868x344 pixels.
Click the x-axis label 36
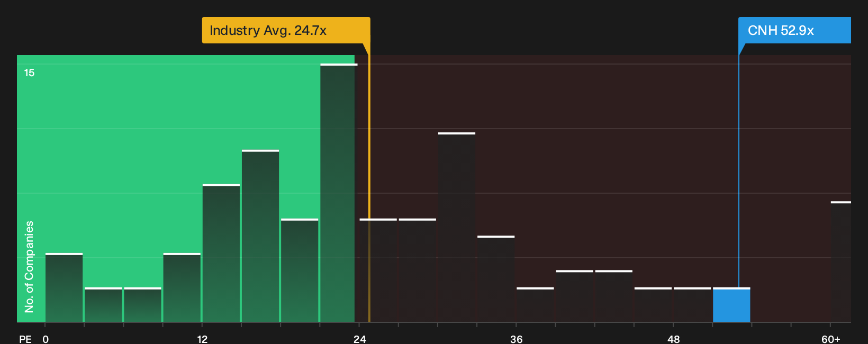point(517,339)
